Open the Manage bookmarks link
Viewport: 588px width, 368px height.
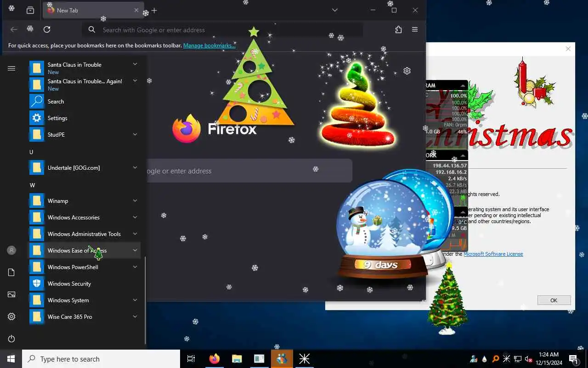click(x=209, y=46)
